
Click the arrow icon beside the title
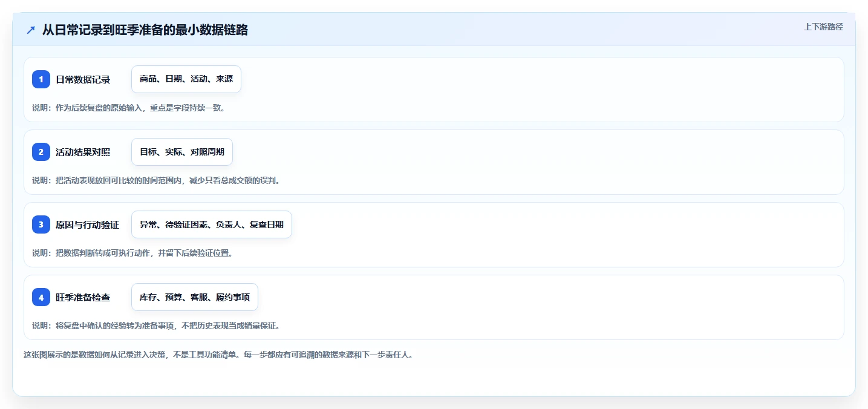point(30,30)
